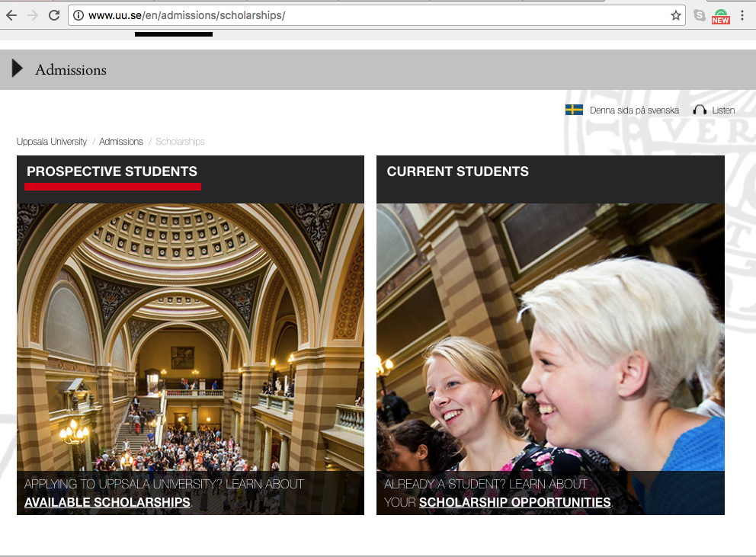The width and height of the screenshot is (756, 557).
Task: Open the Chrome three-dot menu
Action: pyautogui.click(x=742, y=15)
